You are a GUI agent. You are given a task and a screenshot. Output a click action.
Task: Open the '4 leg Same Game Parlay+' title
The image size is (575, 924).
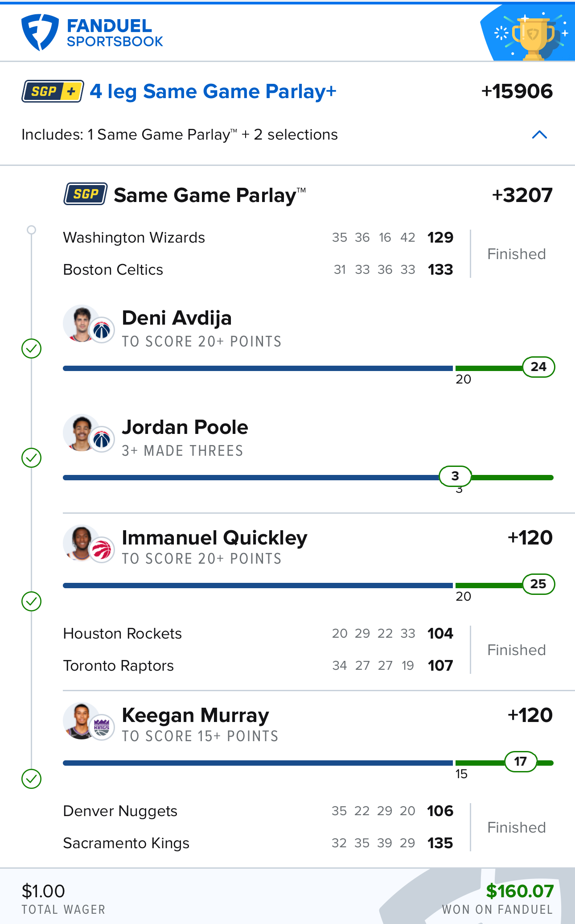pyautogui.click(x=213, y=91)
